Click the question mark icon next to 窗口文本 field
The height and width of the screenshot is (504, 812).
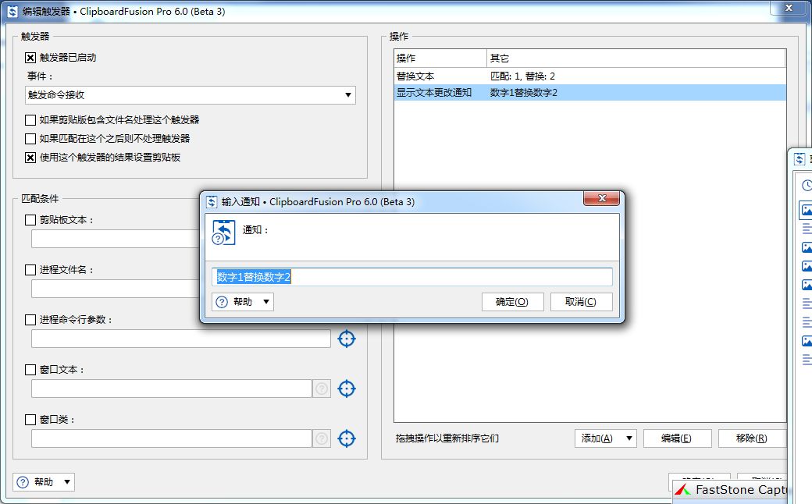click(x=322, y=389)
